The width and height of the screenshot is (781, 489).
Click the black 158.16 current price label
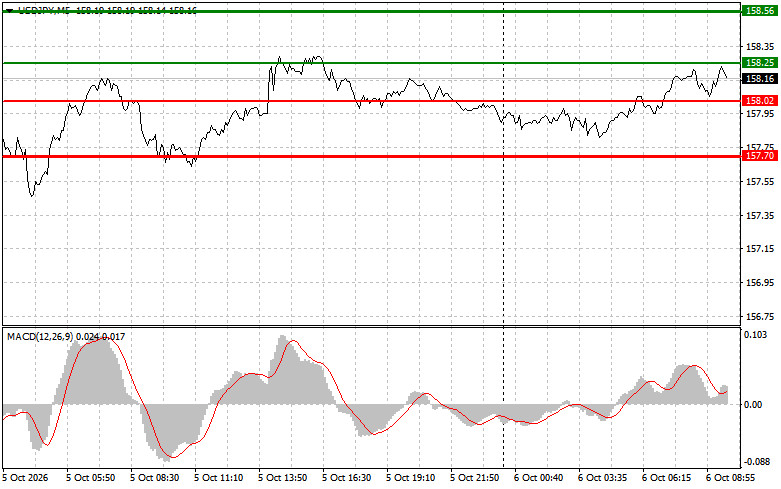click(x=760, y=79)
